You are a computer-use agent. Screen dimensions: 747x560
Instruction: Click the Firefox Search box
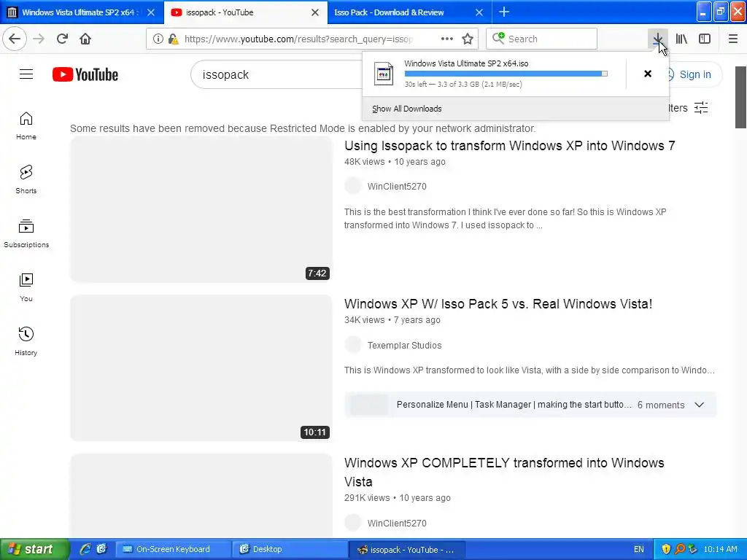541,39
